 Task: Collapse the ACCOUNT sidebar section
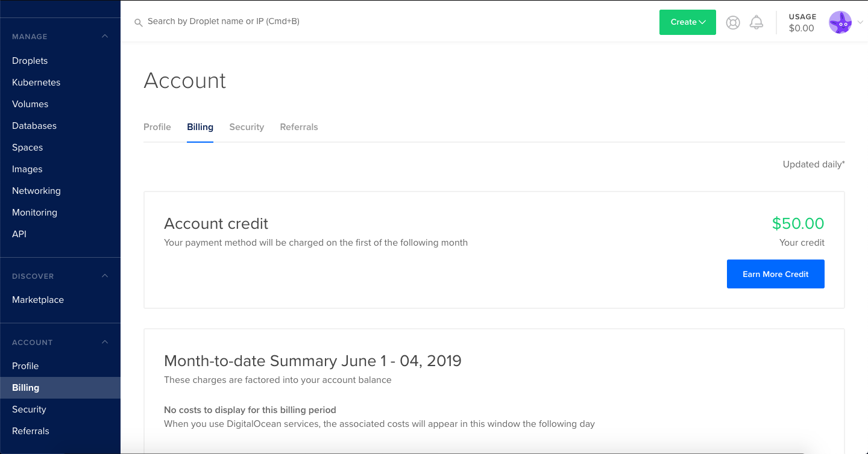[x=105, y=342]
